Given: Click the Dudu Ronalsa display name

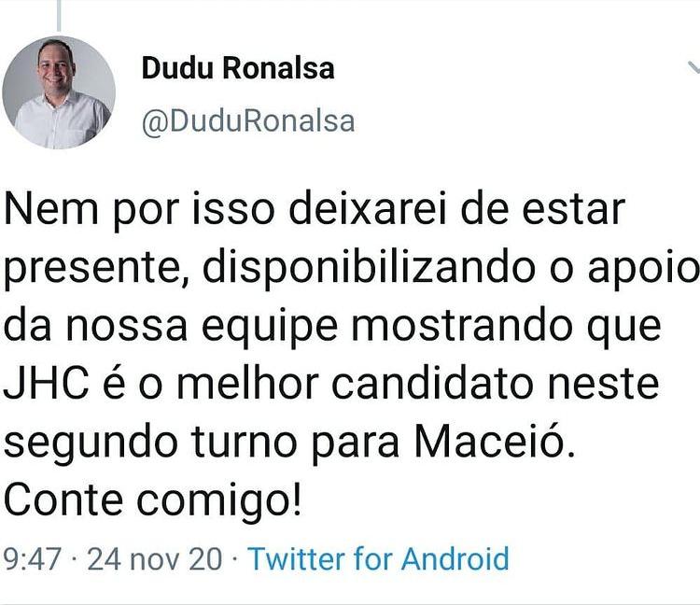Looking at the screenshot, I should pyautogui.click(x=238, y=68).
